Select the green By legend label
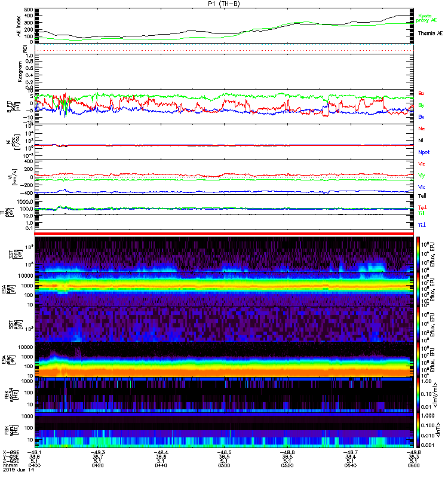Viewport: 448px width, 478px height. point(421,105)
